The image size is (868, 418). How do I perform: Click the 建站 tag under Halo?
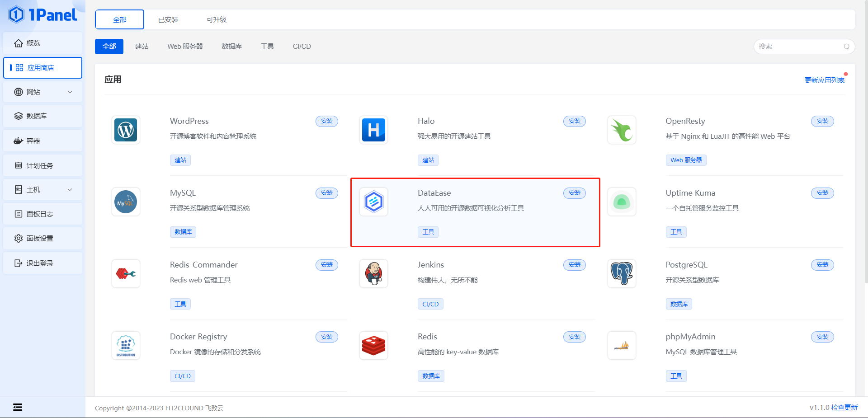(x=428, y=160)
